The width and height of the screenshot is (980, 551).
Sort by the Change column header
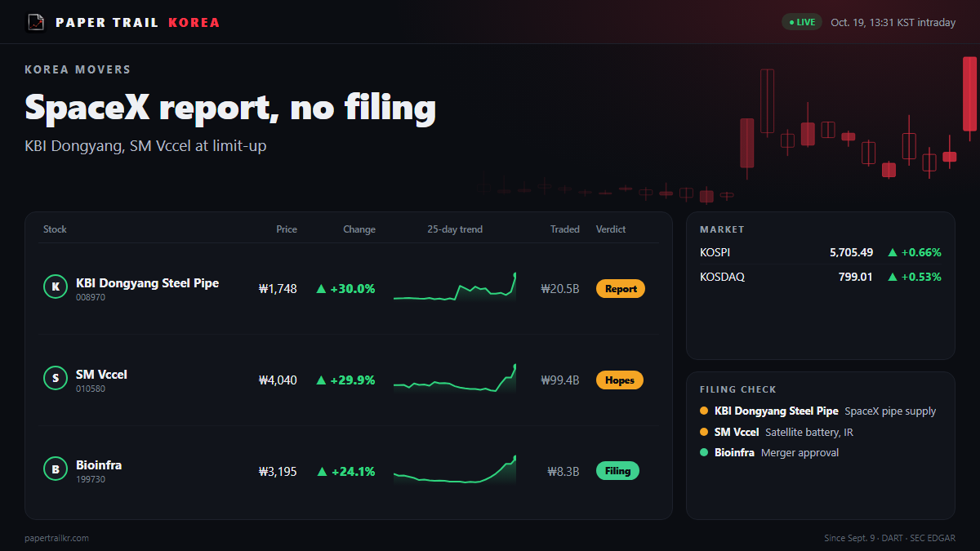[x=359, y=229]
